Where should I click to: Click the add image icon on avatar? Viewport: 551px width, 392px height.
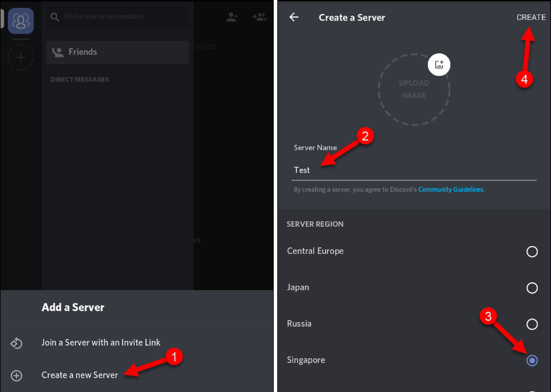[439, 65]
